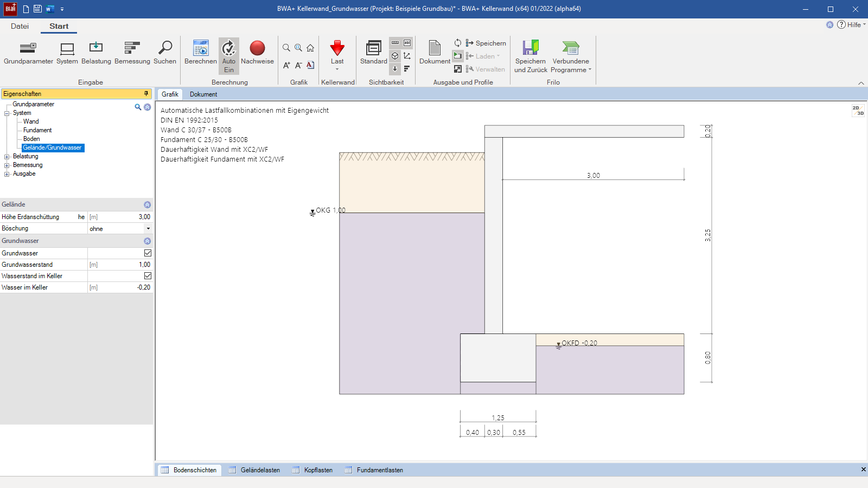Open the Laden profile dropdown

[483, 56]
